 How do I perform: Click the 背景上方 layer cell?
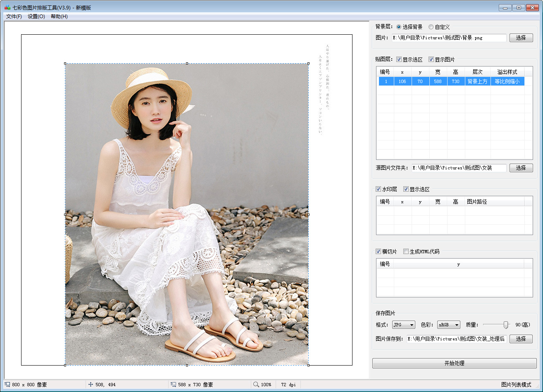click(x=478, y=81)
